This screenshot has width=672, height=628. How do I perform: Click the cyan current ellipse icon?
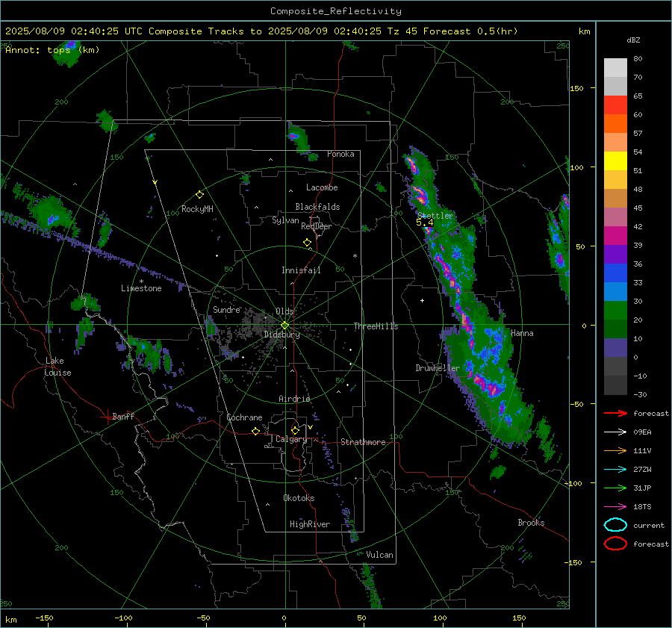pyautogui.click(x=615, y=525)
